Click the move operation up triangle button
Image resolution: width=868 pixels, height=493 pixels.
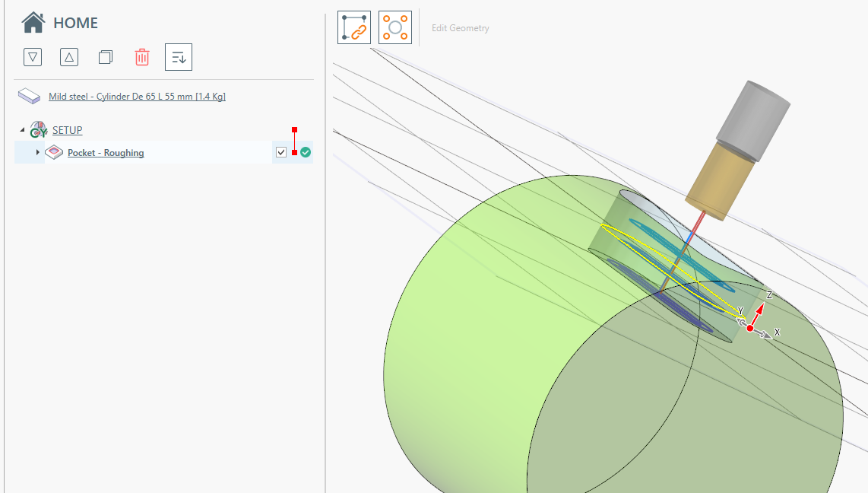pos(69,57)
